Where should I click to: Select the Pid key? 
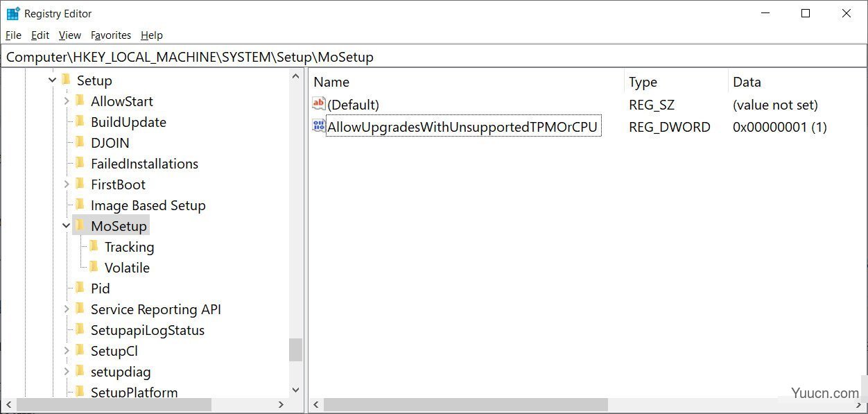(x=101, y=288)
